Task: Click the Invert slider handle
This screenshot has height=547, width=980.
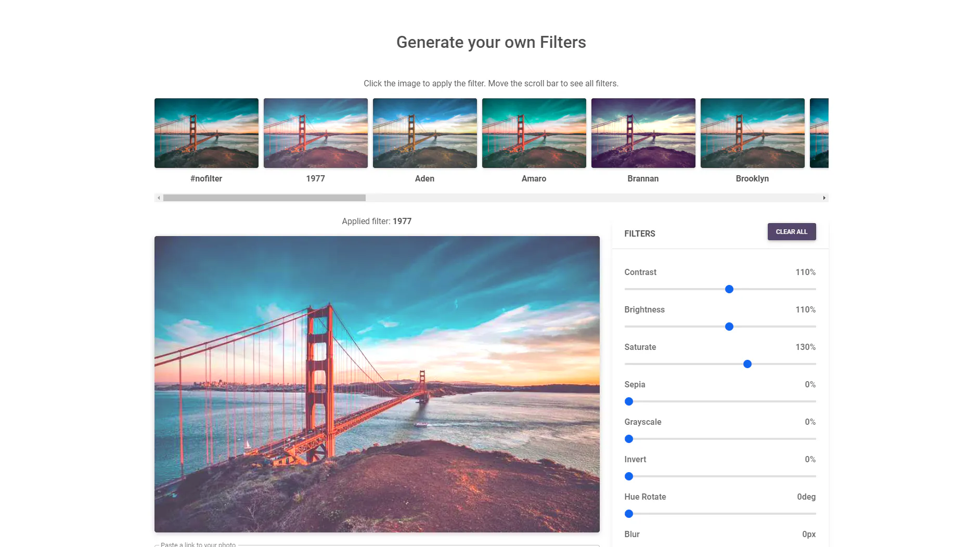Action: pos(629,476)
